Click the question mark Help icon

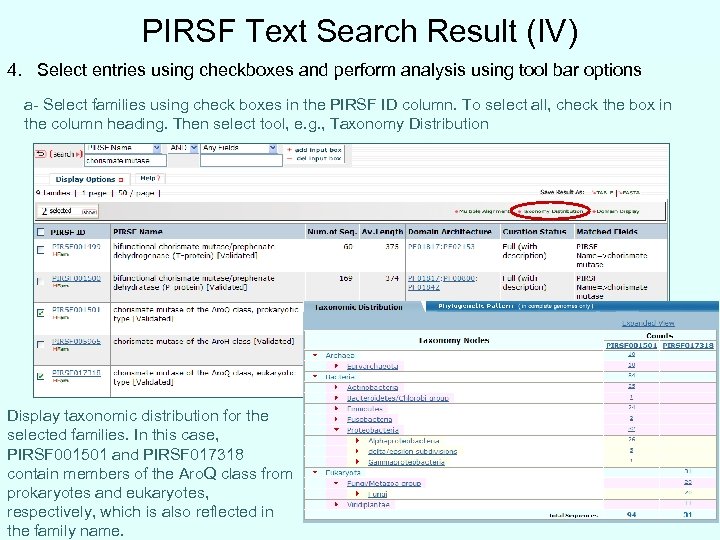[x=158, y=178]
